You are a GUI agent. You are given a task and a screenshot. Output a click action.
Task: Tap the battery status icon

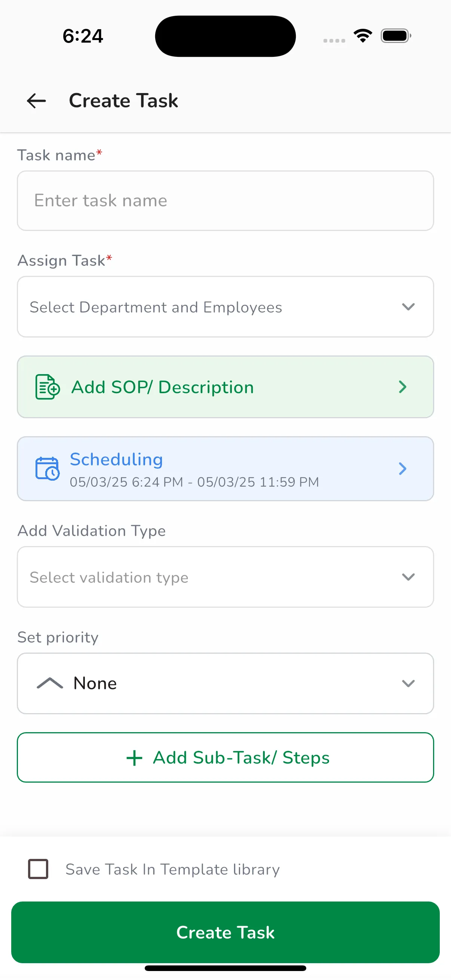[x=396, y=36]
